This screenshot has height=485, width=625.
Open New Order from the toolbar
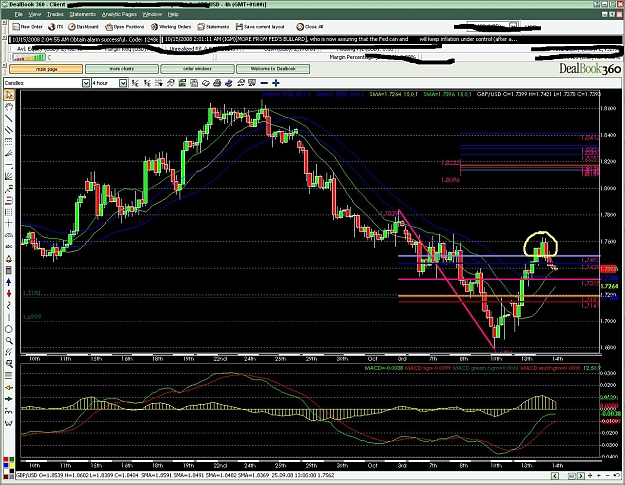[28, 27]
